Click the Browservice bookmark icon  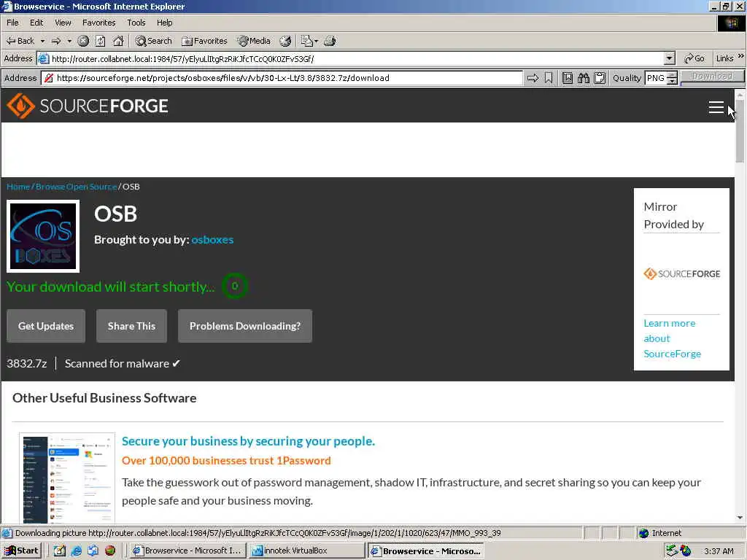[549, 77]
